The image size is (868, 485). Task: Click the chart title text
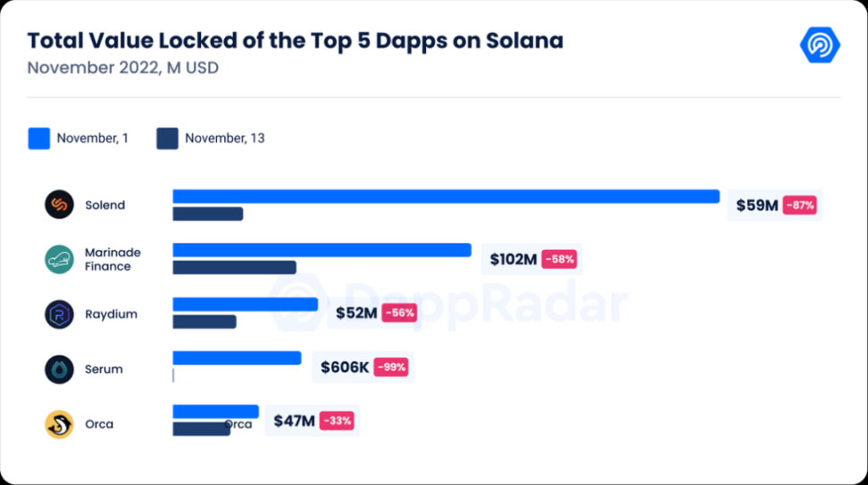click(295, 41)
